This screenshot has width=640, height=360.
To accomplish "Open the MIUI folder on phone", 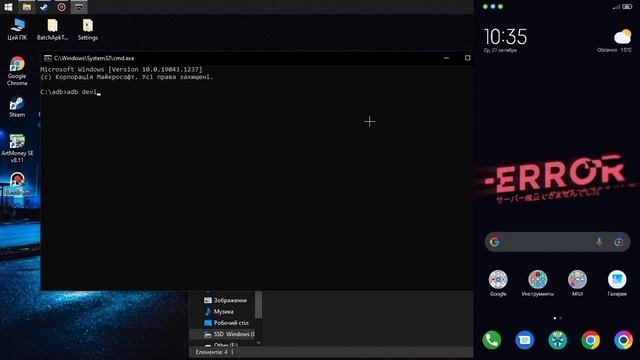I will tap(577, 283).
